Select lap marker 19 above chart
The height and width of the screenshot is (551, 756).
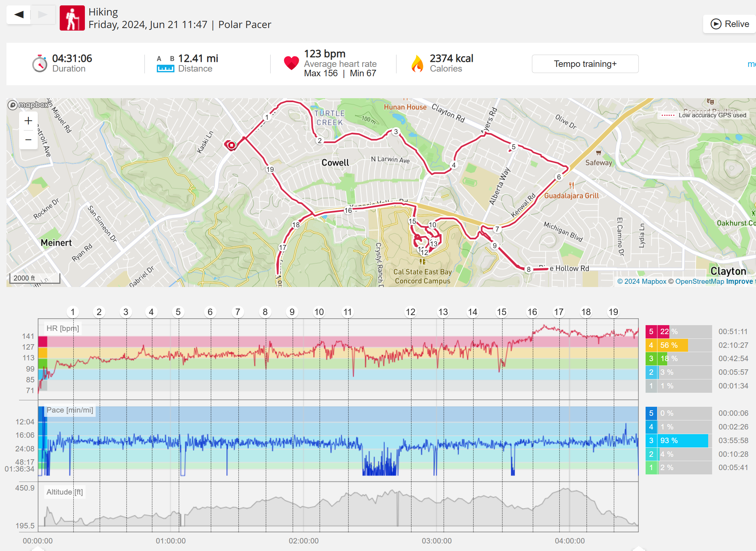click(x=613, y=312)
